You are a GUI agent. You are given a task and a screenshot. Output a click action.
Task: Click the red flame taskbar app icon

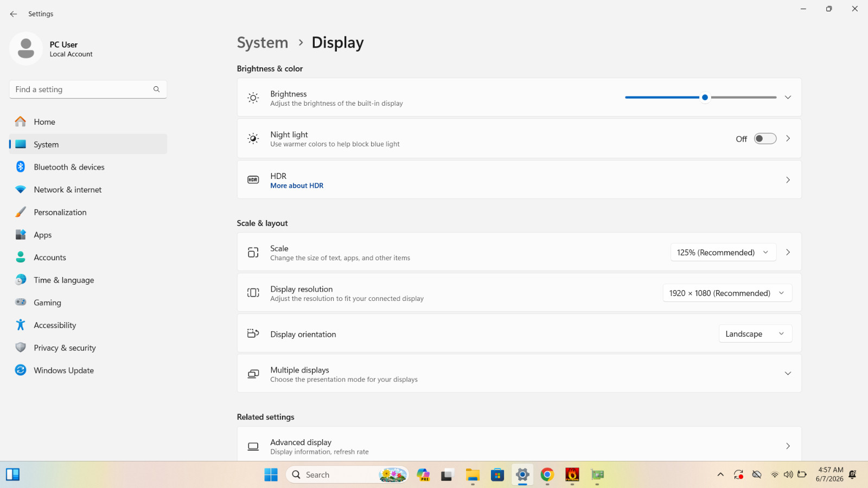572,475
